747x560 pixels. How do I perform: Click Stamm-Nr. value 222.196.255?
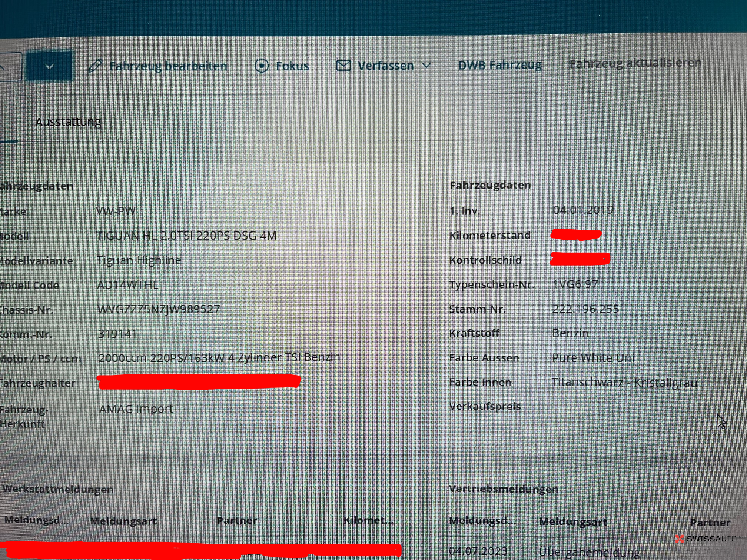coord(586,309)
